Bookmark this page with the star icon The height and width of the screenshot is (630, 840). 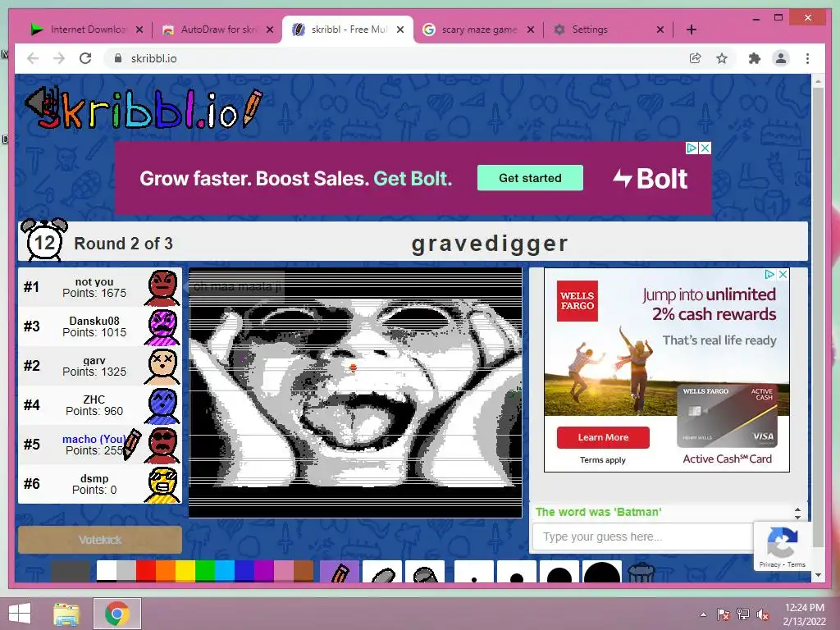722,58
